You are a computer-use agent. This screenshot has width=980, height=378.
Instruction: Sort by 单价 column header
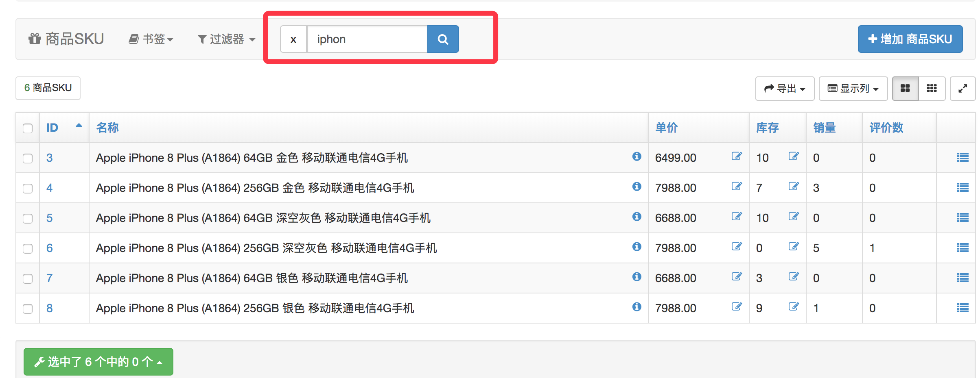point(666,128)
